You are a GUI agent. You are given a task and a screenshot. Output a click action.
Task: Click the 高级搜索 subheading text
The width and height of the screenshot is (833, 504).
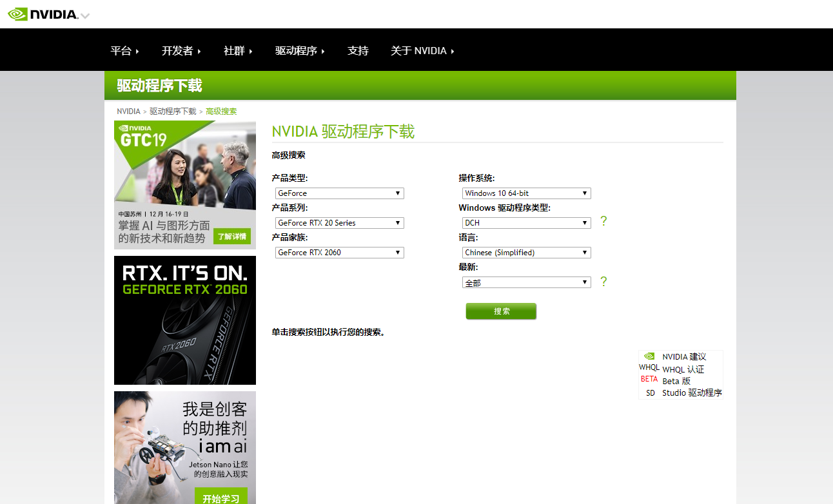point(288,155)
